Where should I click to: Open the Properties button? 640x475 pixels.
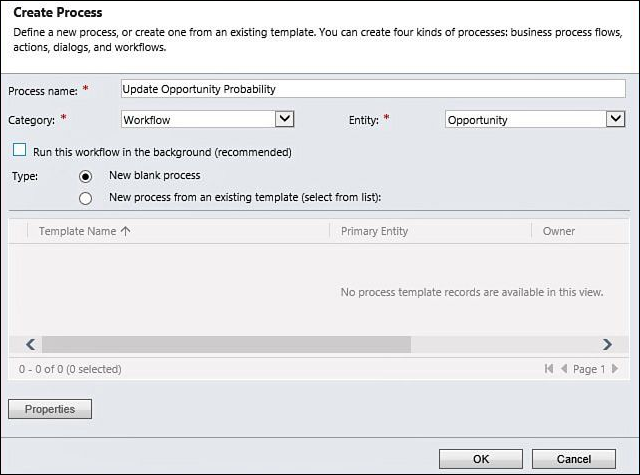click(50, 409)
